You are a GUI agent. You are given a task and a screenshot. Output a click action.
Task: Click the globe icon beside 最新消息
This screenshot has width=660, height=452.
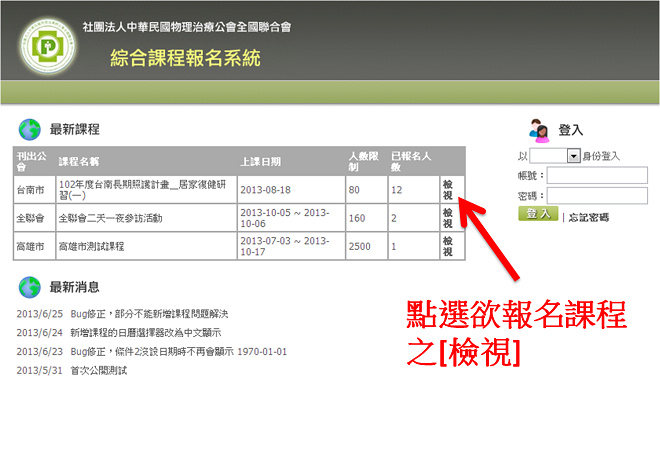(x=28, y=287)
